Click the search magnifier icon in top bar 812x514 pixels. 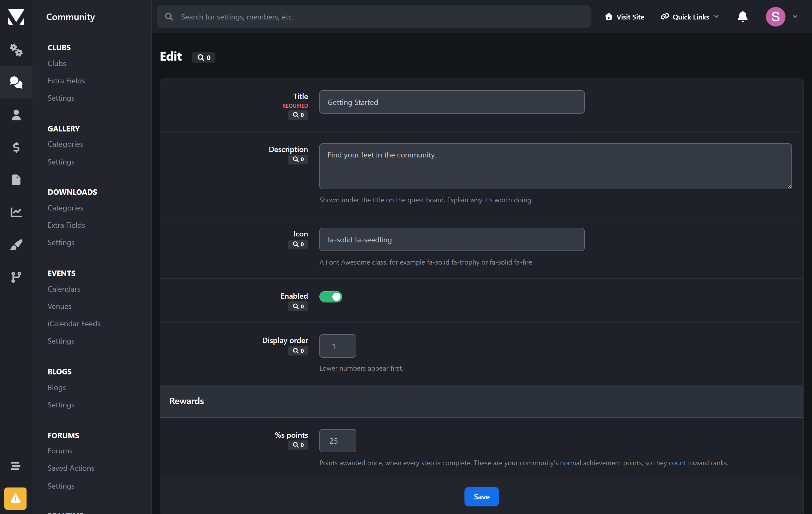point(169,17)
